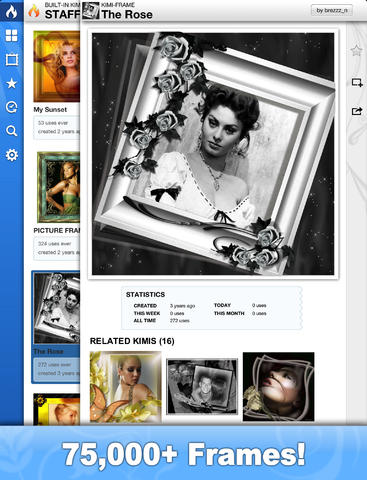
Task: Click '53 uses ever' info under My Sunset
Action: (53, 123)
